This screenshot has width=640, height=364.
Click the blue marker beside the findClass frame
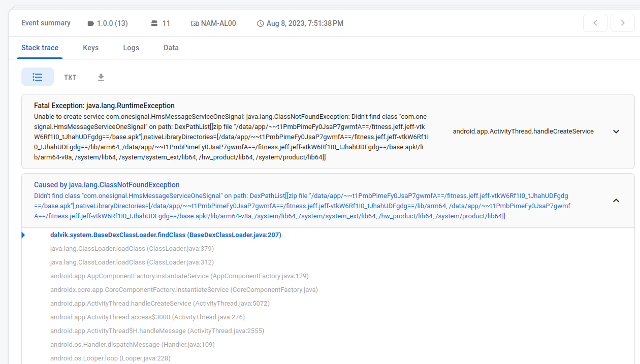22,235
